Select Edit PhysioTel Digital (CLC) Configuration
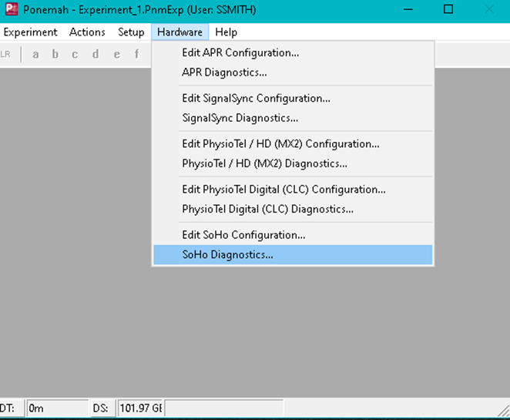 (x=284, y=189)
